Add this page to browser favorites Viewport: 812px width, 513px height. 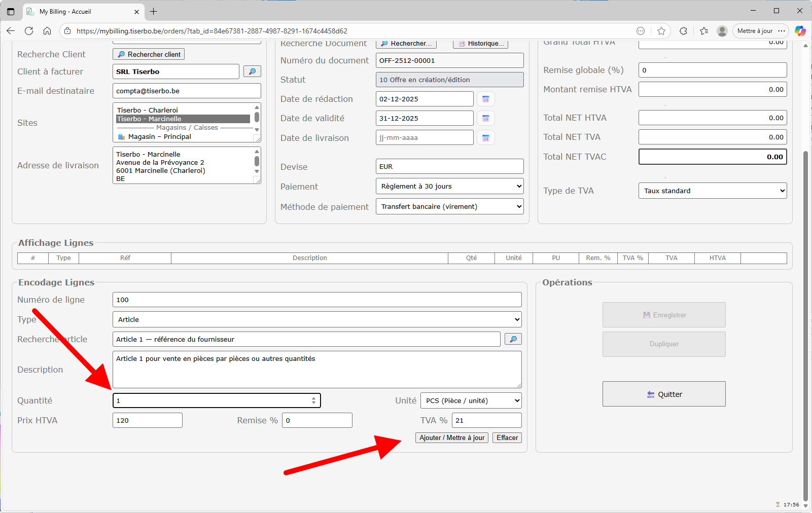coord(661,31)
